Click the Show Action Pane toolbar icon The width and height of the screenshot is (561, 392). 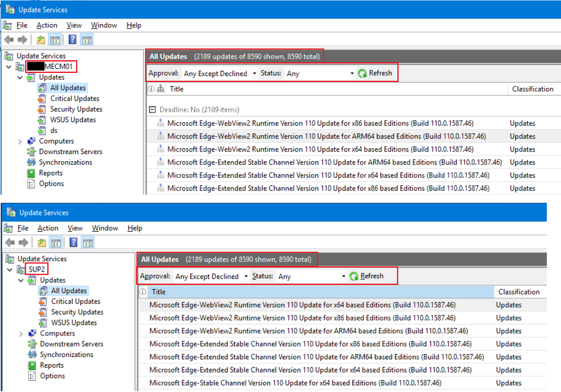(x=87, y=40)
